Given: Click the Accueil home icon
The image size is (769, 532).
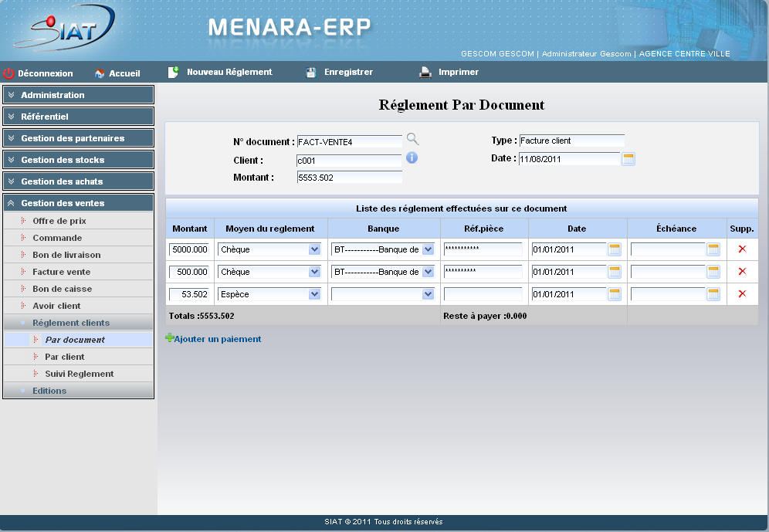Looking at the screenshot, I should (100, 73).
